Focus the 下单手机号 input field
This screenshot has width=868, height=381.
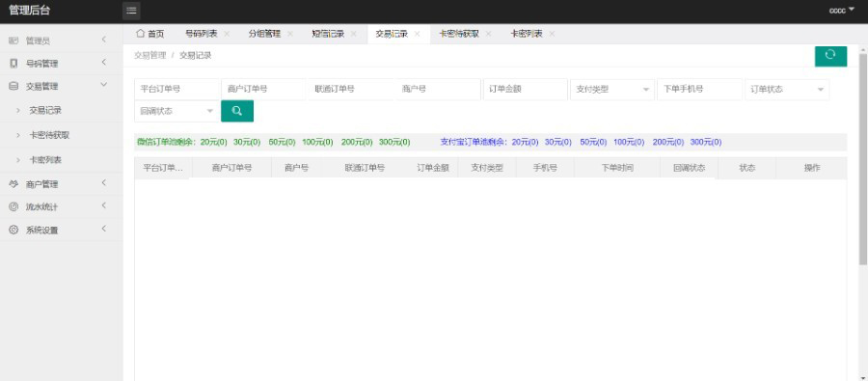tap(700, 89)
